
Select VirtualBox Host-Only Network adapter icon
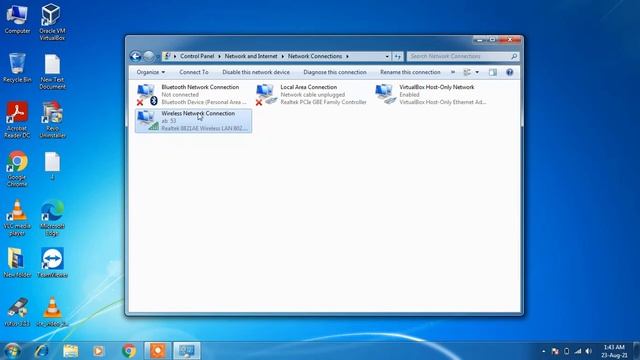(x=385, y=94)
